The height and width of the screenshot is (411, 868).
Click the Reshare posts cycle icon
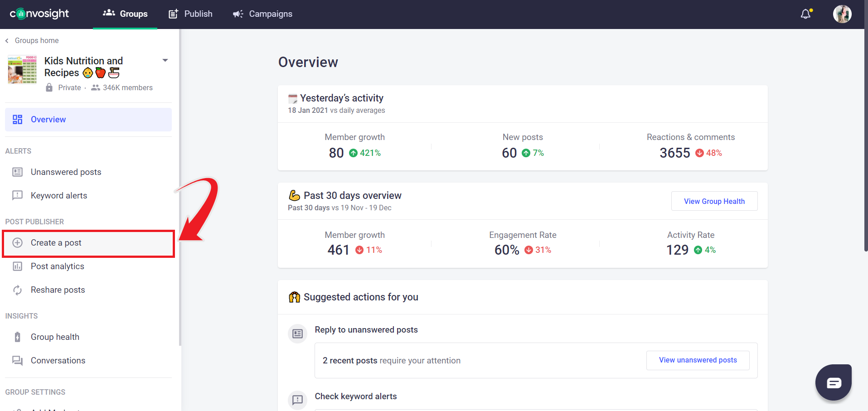(x=17, y=290)
